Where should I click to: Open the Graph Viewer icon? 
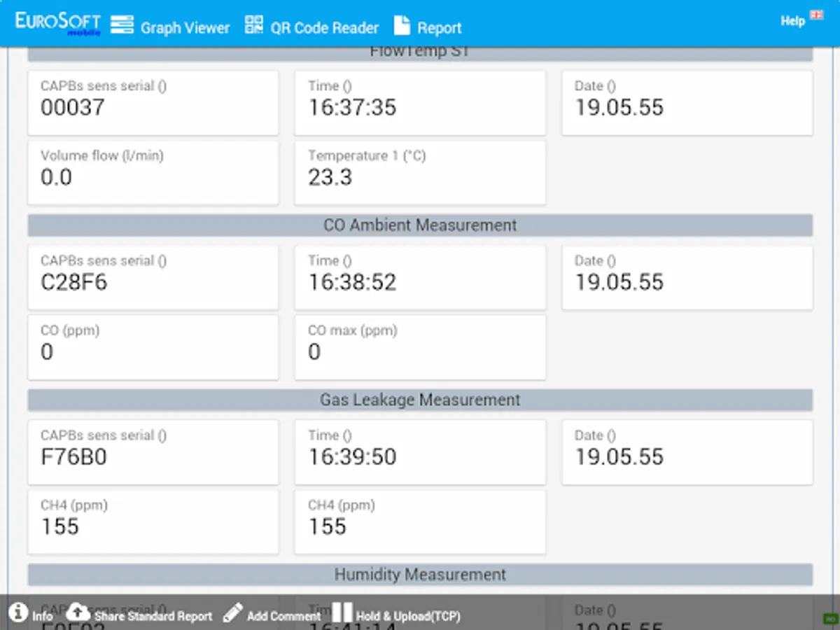[122, 24]
